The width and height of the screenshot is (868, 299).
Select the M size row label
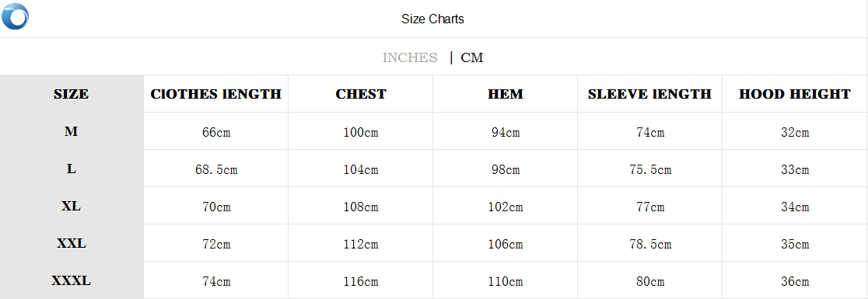coord(71,131)
